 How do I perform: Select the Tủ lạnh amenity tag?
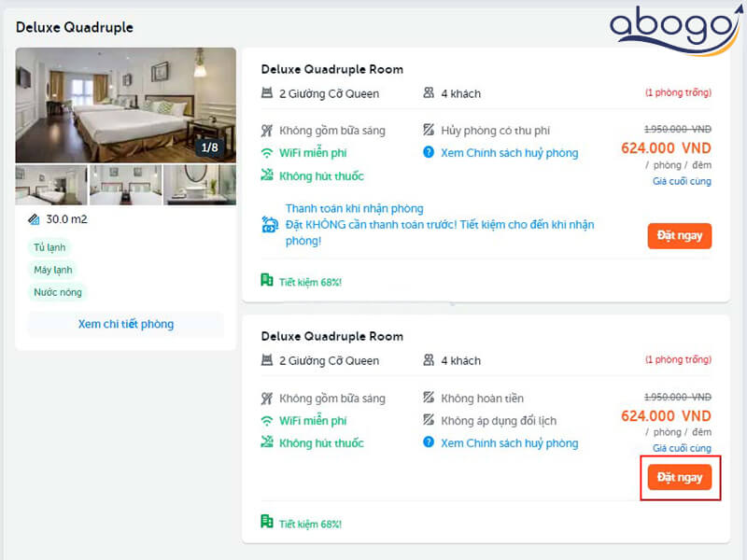pos(50,247)
